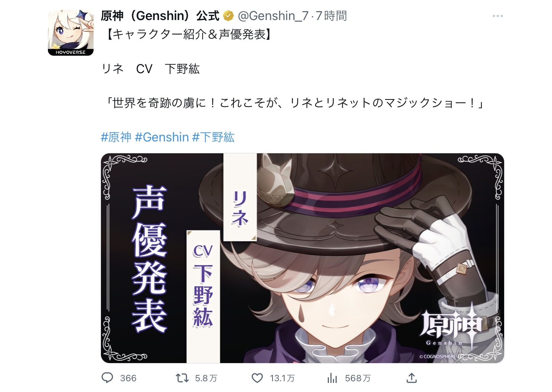
Task: Open the #Genshin hashtag link
Action: point(162,137)
